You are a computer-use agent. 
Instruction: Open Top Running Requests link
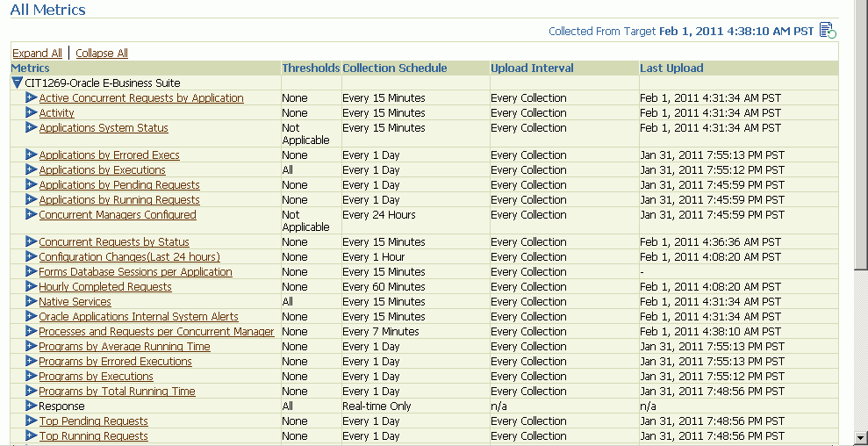coord(94,436)
